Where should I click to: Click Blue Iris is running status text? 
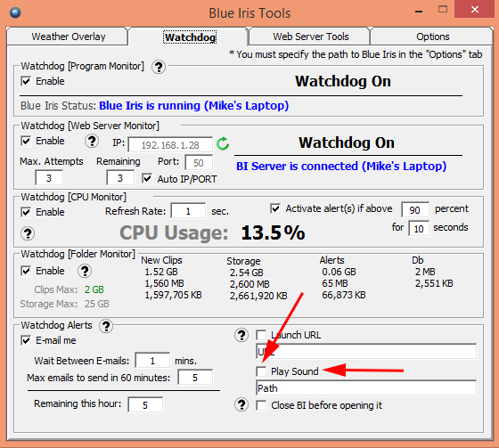pos(194,105)
